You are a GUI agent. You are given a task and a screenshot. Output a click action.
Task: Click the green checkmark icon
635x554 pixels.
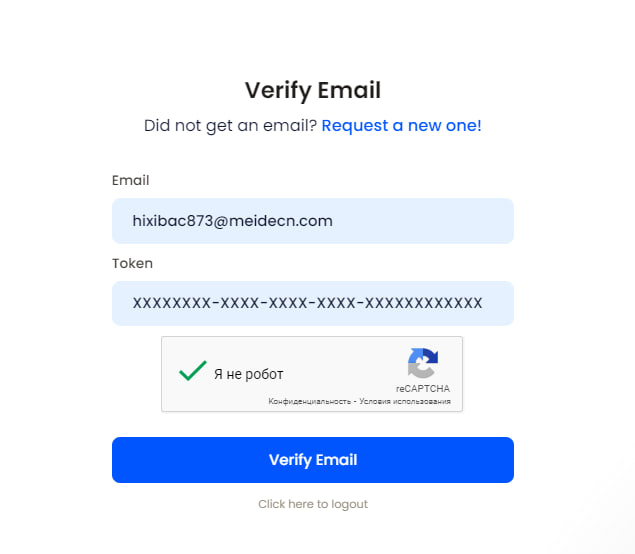(192, 371)
